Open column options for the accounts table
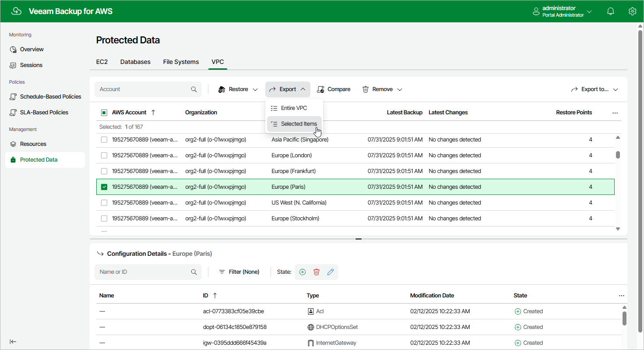 point(615,113)
